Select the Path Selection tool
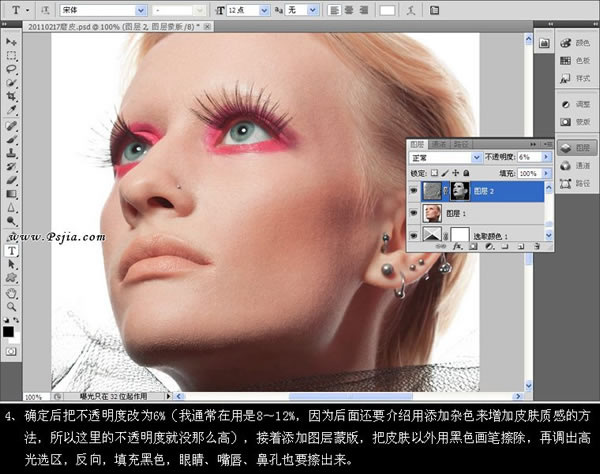600x474 pixels. coord(11,264)
